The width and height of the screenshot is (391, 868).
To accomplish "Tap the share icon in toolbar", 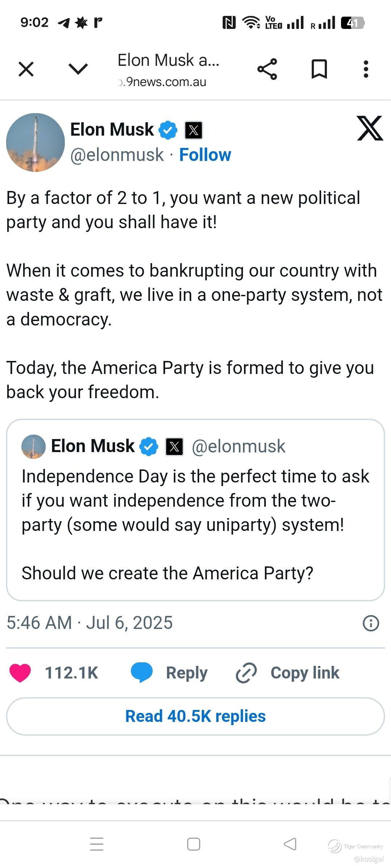I will [267, 69].
